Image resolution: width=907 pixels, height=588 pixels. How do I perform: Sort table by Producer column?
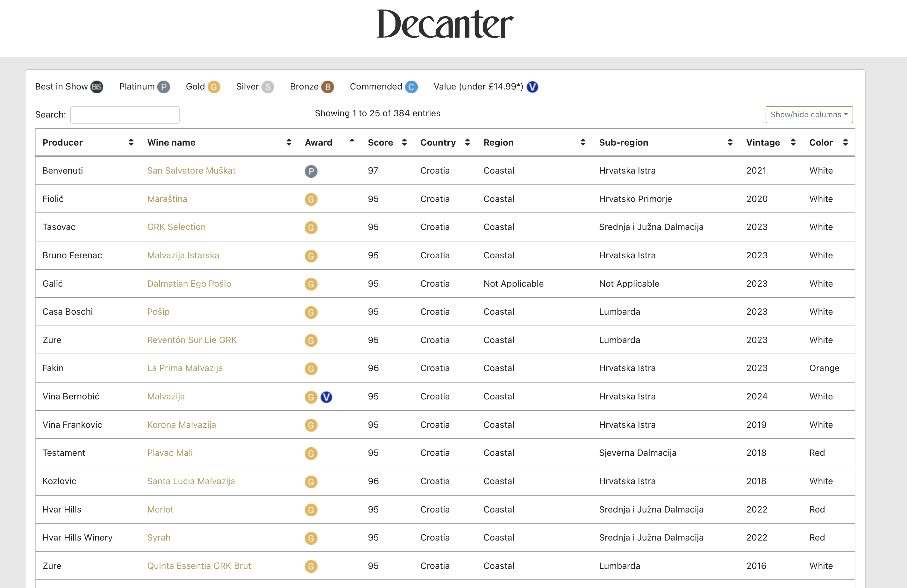coord(88,142)
